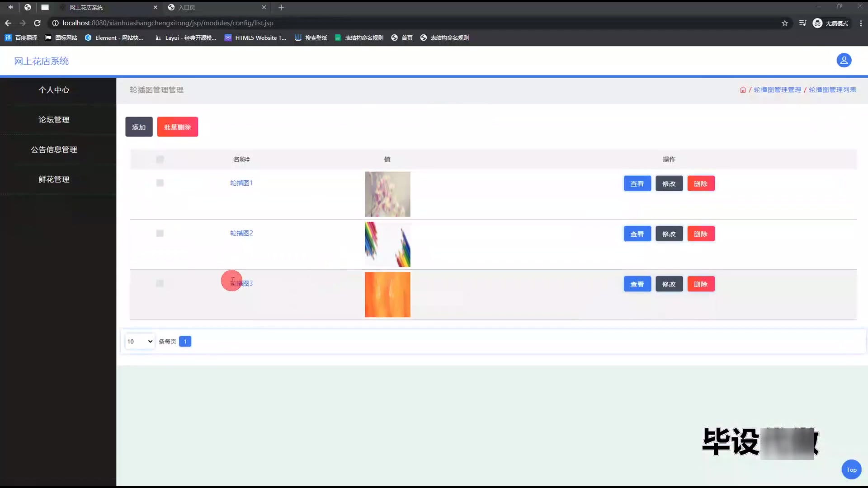The image size is (868, 488).
Task: Open the HTML5 Website bookmark
Action: click(255, 38)
